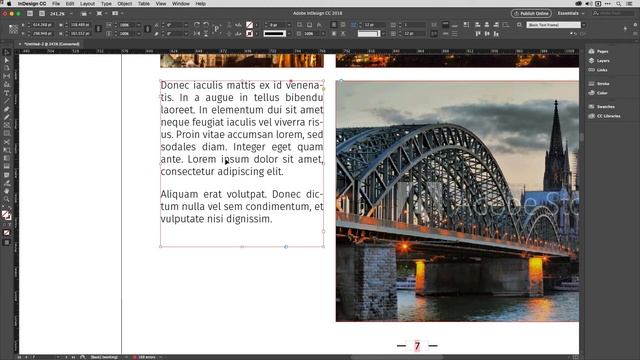Image resolution: width=640 pixels, height=360 pixels.
Task: Open the Type menu
Action: (x=106, y=3)
